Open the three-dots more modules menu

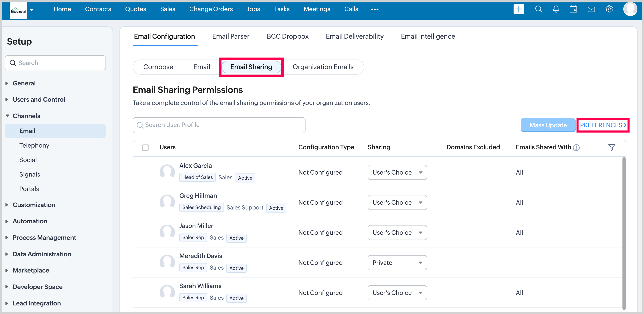coord(375,9)
